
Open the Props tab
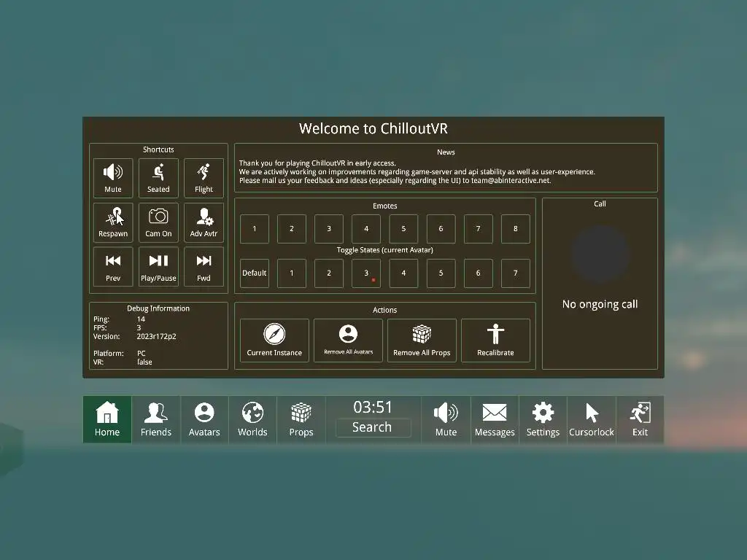(x=301, y=419)
